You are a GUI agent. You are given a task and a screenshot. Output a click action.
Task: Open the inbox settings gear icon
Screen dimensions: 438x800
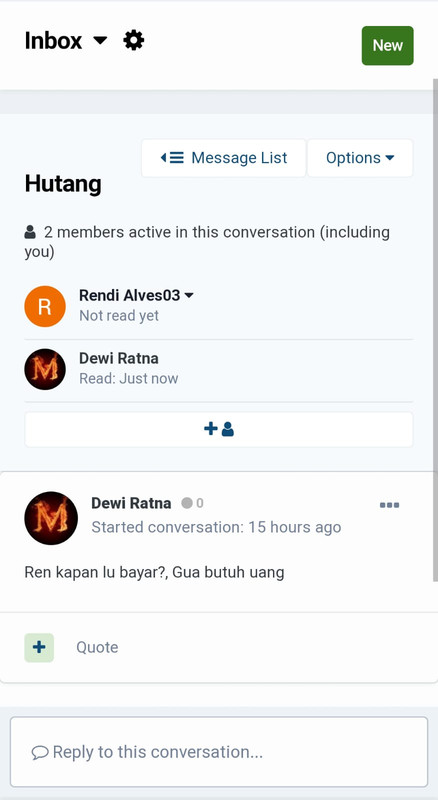point(134,40)
